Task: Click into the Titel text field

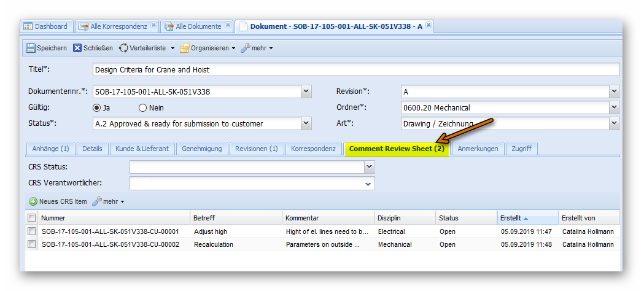Action: coord(356,70)
